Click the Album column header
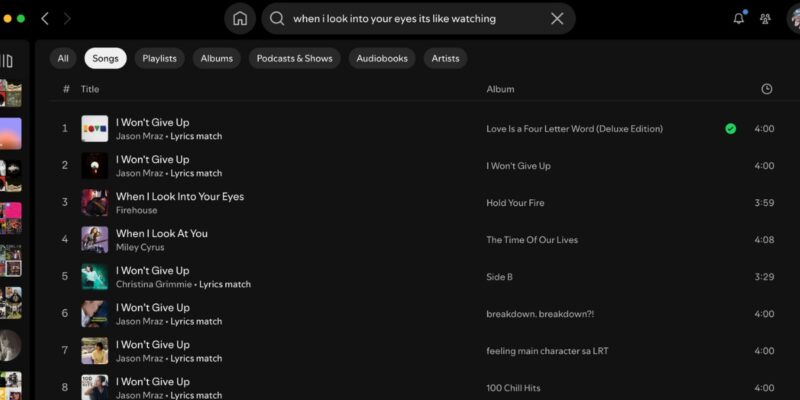The height and width of the screenshot is (400, 800). point(500,89)
